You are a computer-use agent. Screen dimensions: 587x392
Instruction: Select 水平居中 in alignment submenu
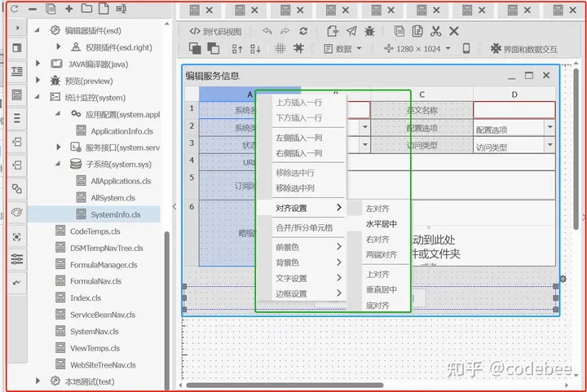coord(381,224)
